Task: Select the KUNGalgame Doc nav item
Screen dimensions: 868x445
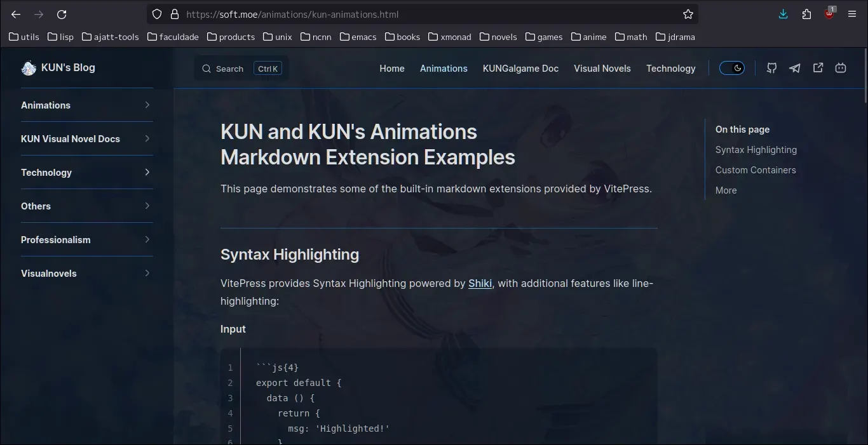Action: point(520,69)
